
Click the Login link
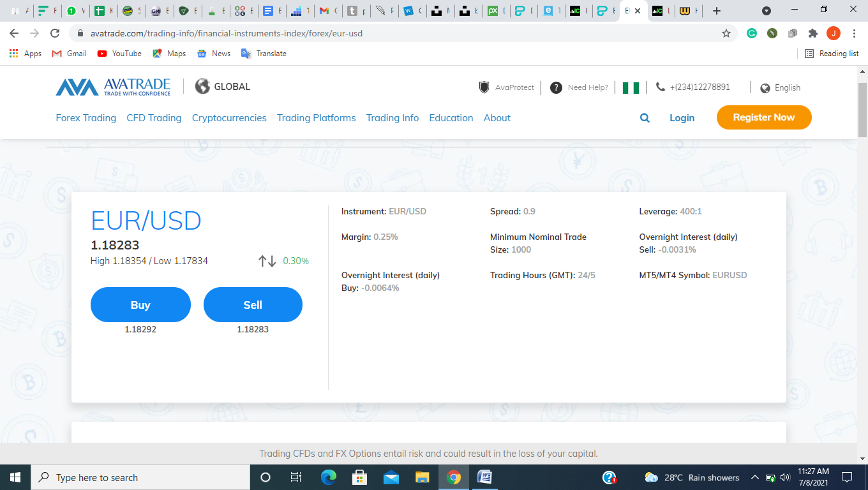tap(682, 118)
